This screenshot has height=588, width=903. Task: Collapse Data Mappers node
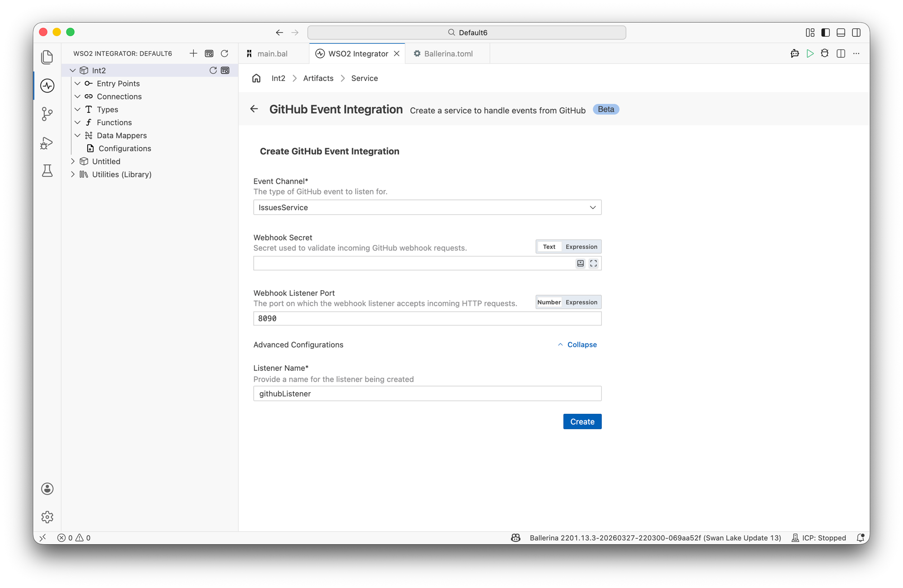tap(78, 135)
